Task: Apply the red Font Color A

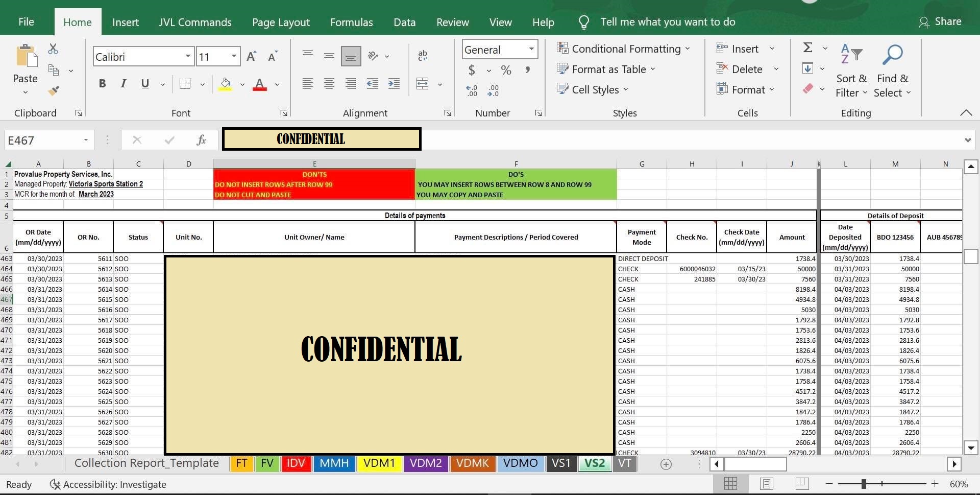Action: click(x=260, y=84)
